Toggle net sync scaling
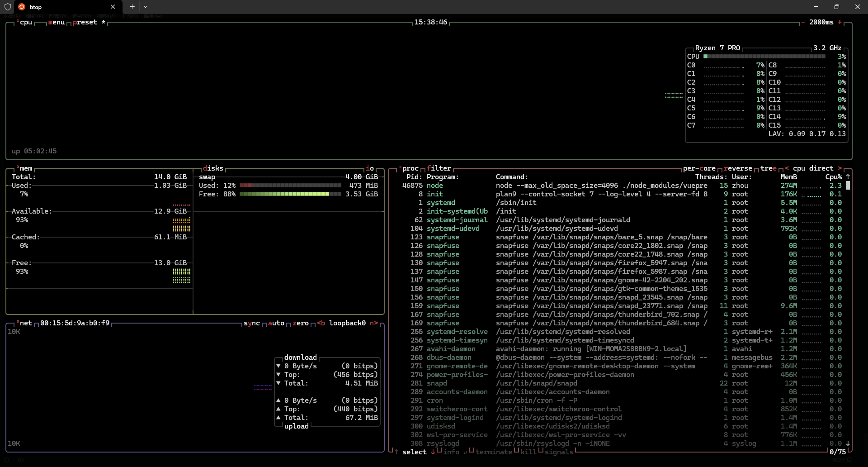868x467 pixels. click(252, 323)
